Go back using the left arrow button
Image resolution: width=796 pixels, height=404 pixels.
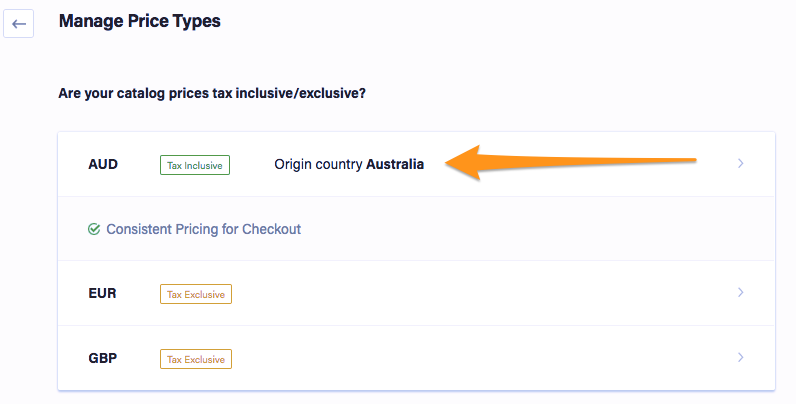(19, 23)
